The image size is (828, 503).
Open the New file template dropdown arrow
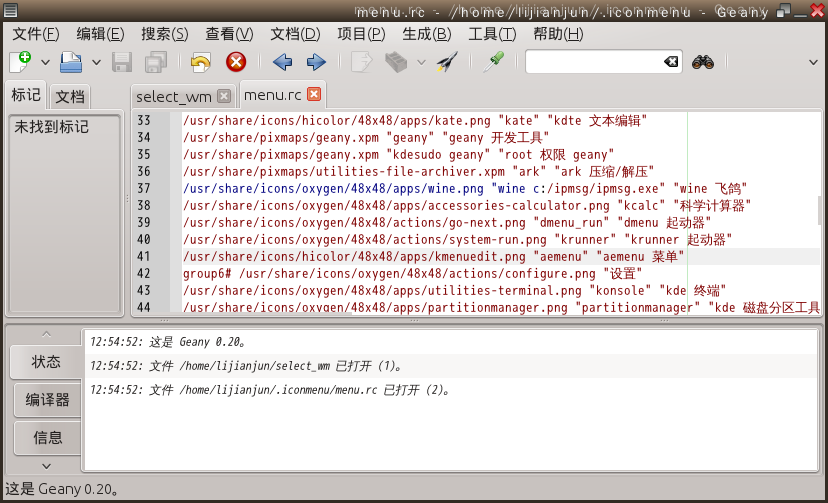(45, 62)
